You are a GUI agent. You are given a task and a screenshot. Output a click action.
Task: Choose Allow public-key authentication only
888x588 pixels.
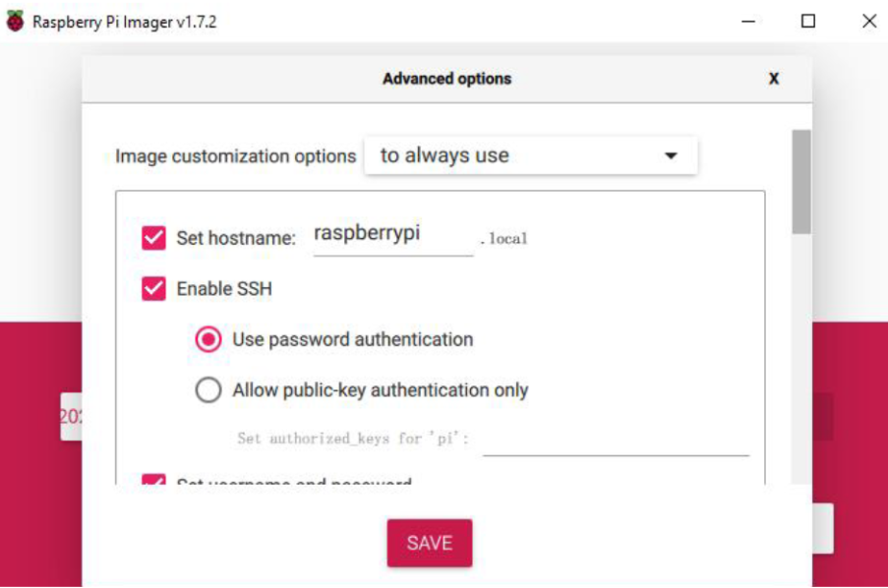[x=207, y=389]
